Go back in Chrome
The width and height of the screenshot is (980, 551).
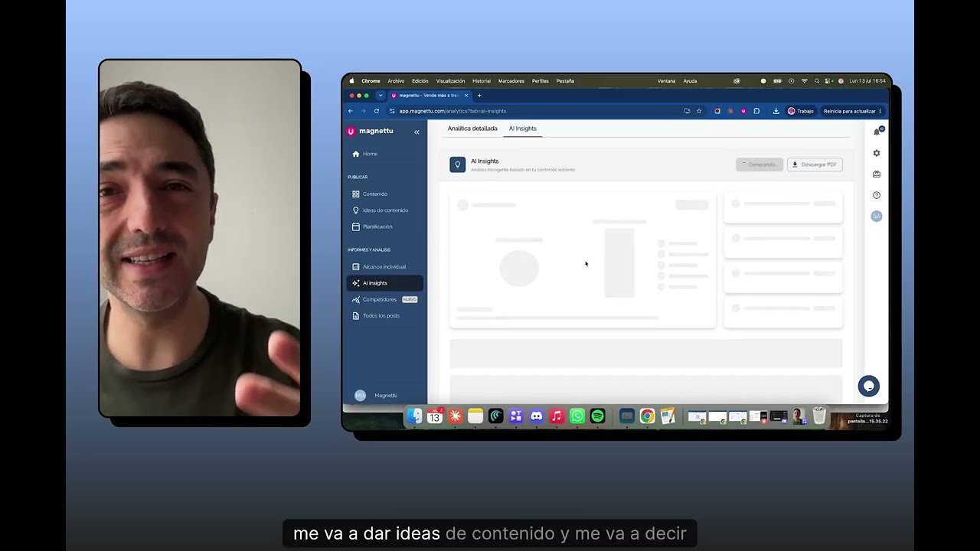pos(351,111)
